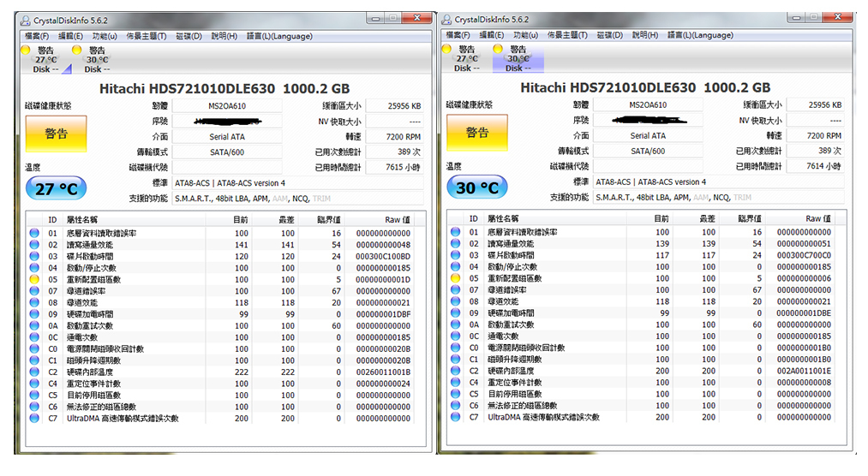Select the 27 °C disk tab in the right window
Image resolution: width=868 pixels, height=476 pixels.
467,59
